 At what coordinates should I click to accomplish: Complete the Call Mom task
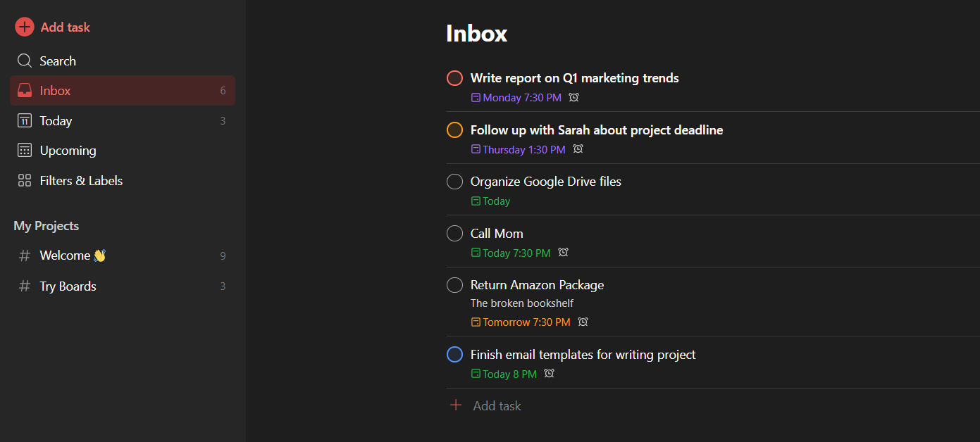[x=454, y=233]
